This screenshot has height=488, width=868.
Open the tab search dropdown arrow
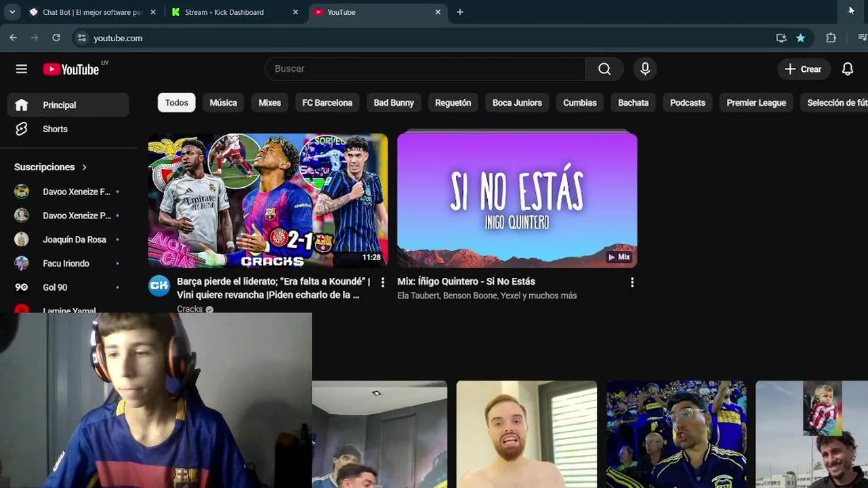(x=12, y=12)
